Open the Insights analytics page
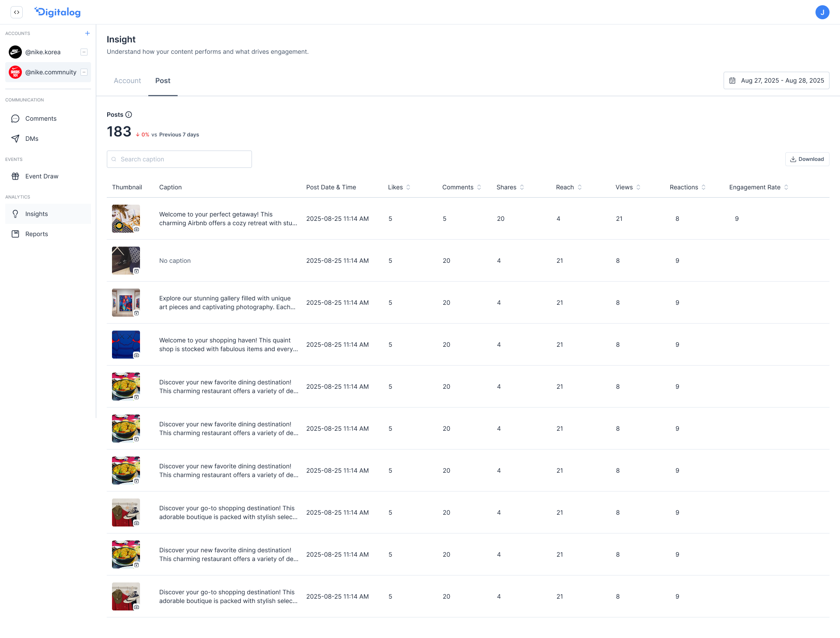The width and height of the screenshot is (840, 638). pos(37,214)
